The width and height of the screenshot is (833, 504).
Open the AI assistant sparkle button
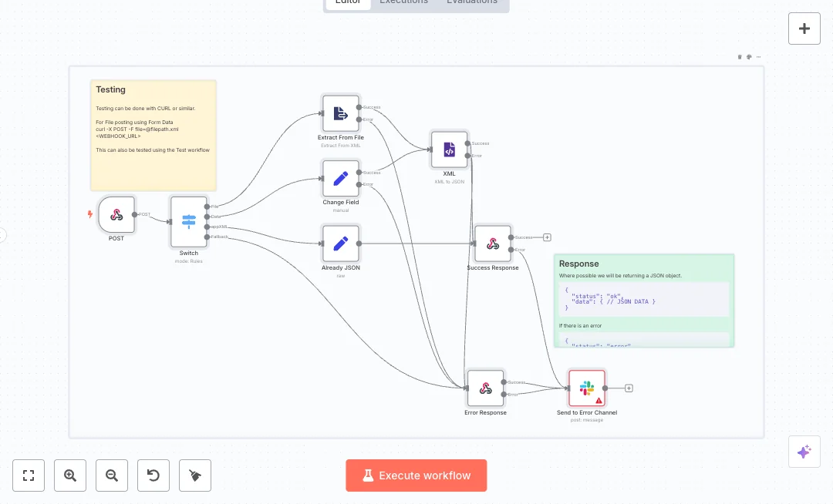(x=804, y=452)
